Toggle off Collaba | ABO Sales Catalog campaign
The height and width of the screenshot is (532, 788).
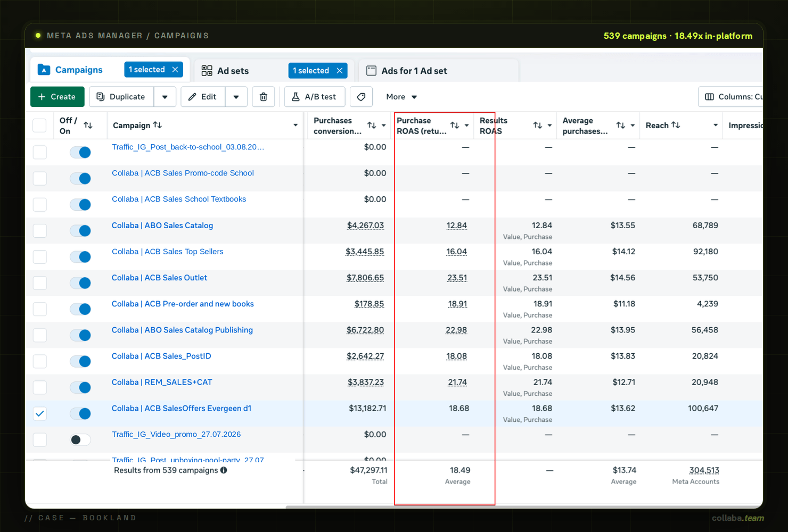pos(80,230)
